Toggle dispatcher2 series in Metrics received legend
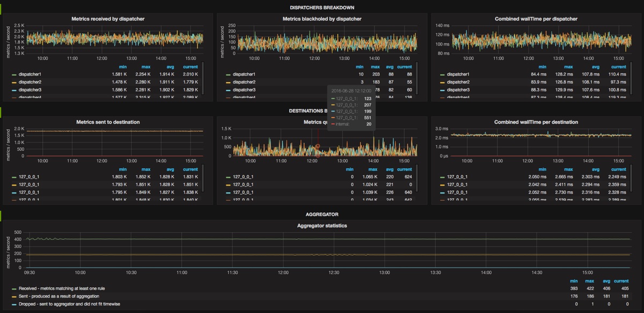Screen dimensions: 644x313 (x=30, y=82)
